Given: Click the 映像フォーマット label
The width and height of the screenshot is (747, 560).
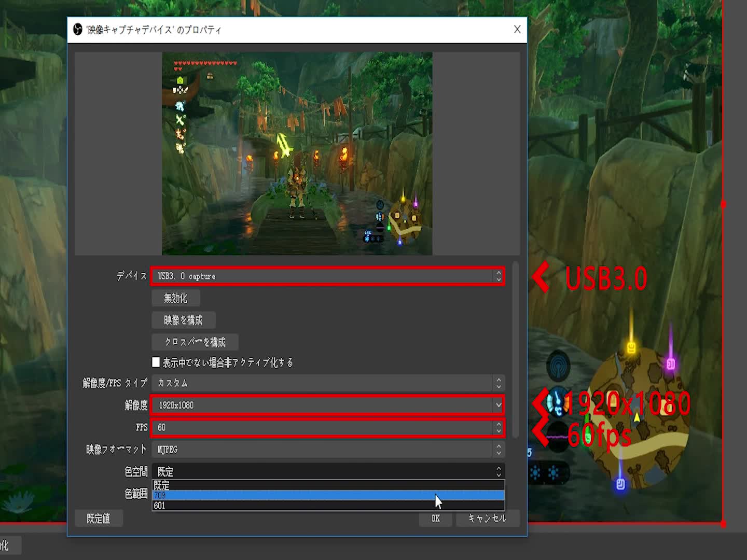Looking at the screenshot, I should click(x=116, y=450).
